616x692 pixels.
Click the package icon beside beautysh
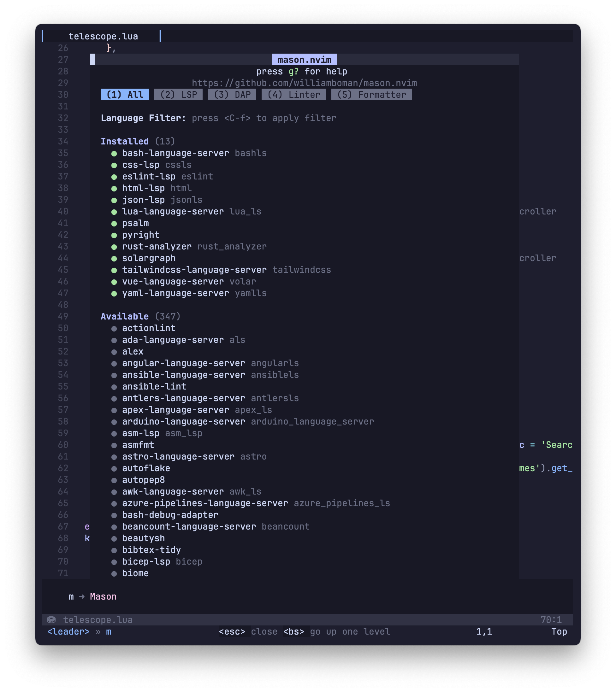(x=114, y=539)
